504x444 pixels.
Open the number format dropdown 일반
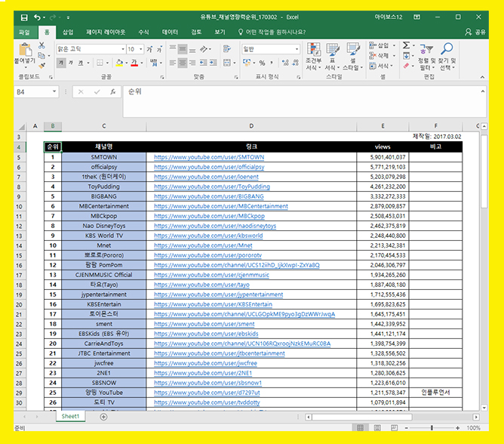[x=297, y=49]
